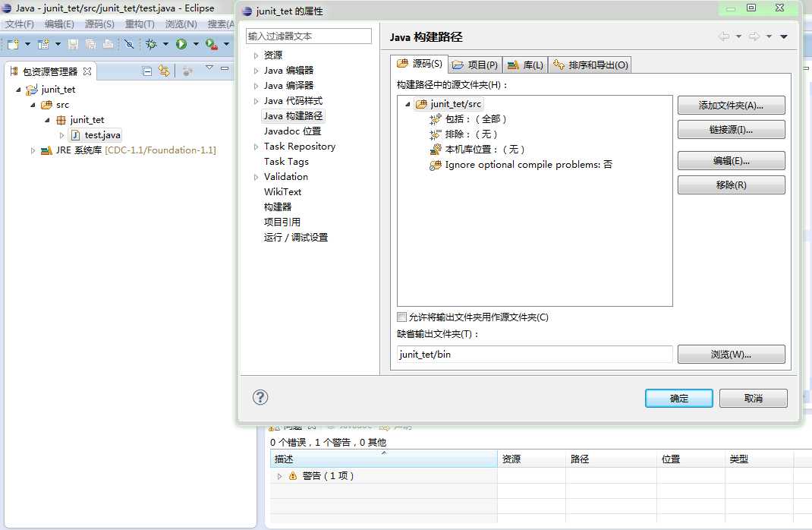The height and width of the screenshot is (530, 812).
Task: Collapse the junit_tet/src source folder node
Action: tap(408, 104)
